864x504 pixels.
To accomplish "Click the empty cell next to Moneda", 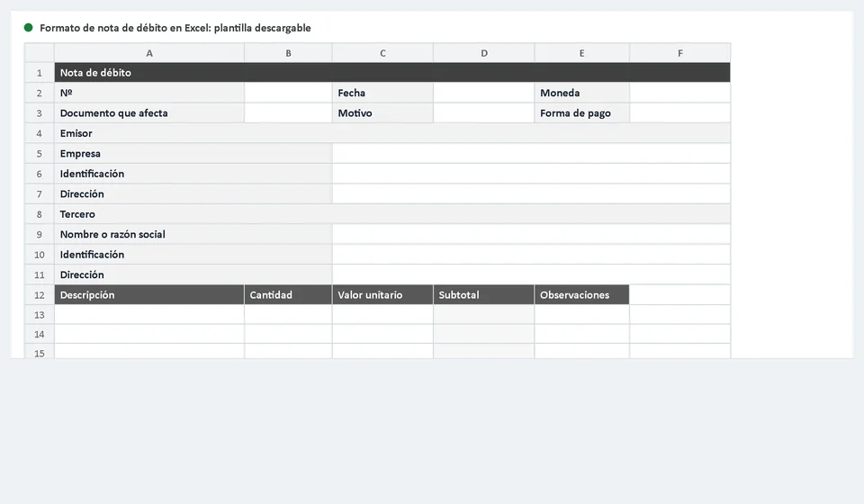I will tap(680, 93).
